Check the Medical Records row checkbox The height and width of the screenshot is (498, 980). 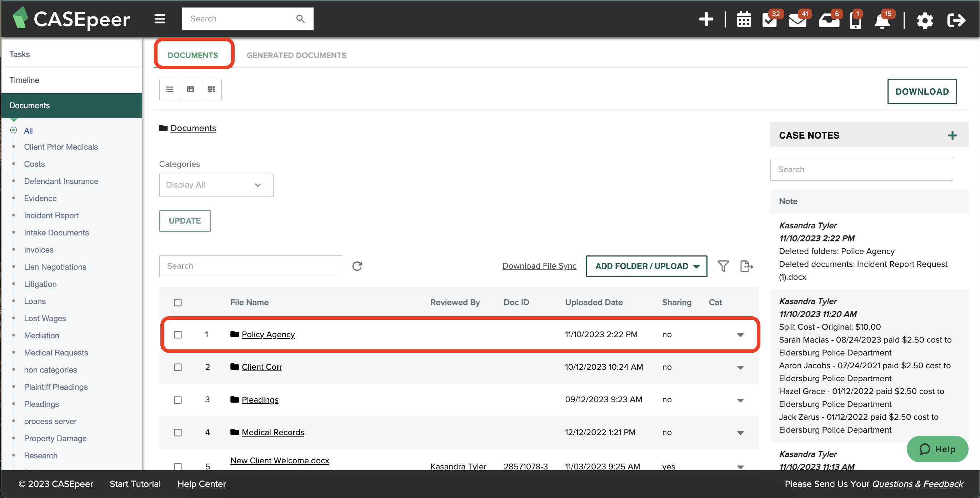pyautogui.click(x=177, y=433)
